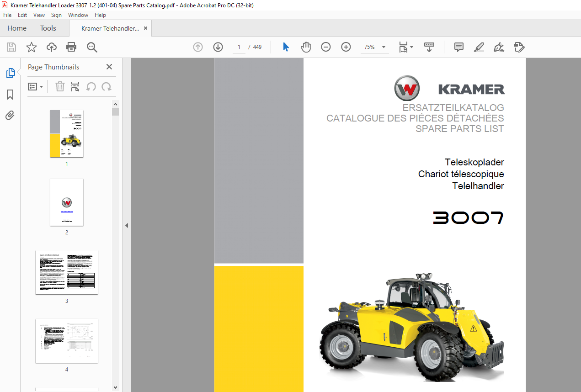Select page 1 thumbnail
Screen dimensions: 581x392
point(67,133)
